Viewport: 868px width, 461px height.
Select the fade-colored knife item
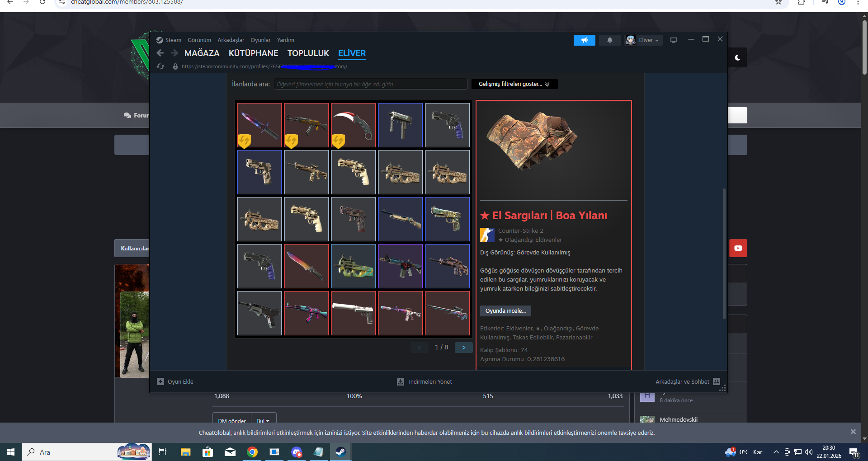(x=307, y=266)
